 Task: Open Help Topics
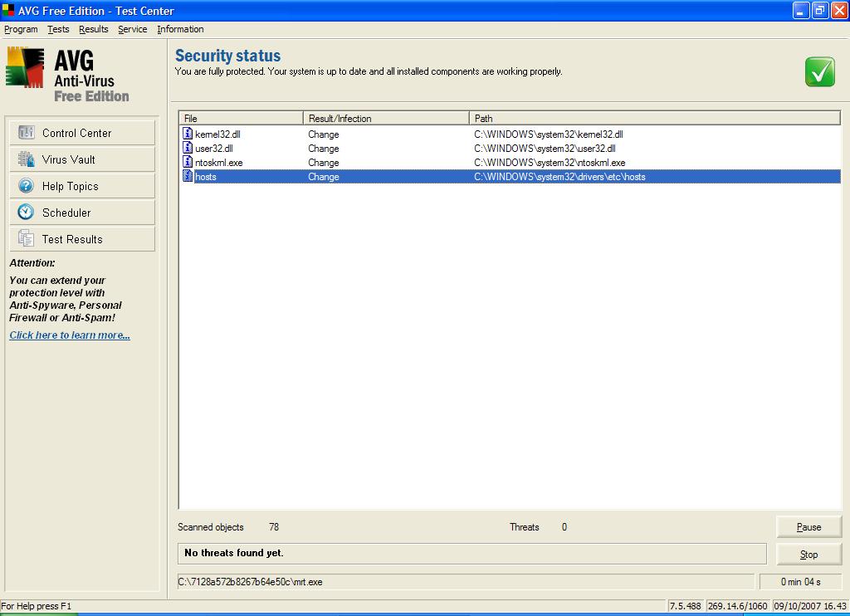click(x=82, y=186)
